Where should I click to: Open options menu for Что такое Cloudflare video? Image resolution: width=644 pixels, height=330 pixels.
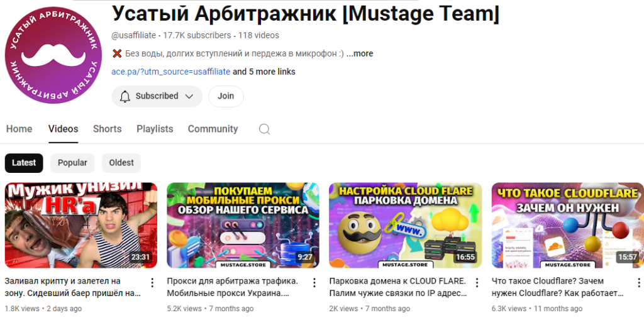639,282
